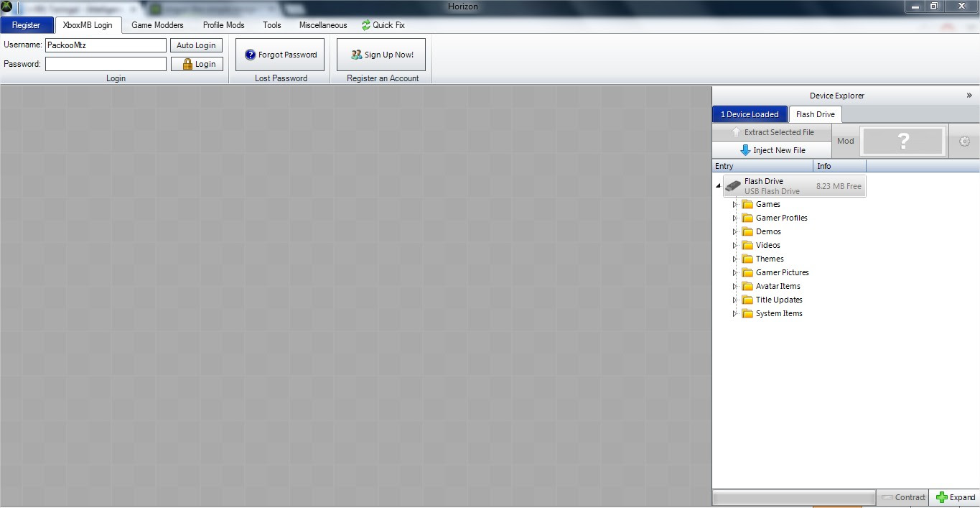Click the Password input field
Image resolution: width=980 pixels, height=508 pixels.
pos(106,64)
